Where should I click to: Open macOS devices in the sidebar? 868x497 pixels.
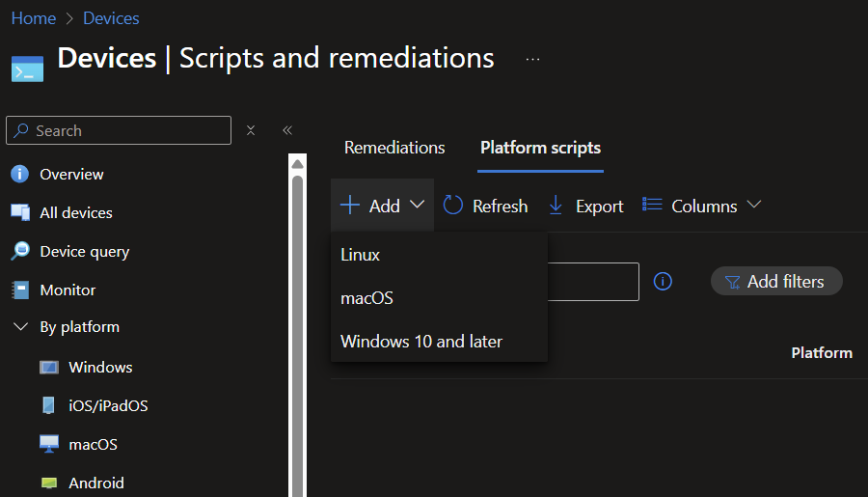pos(93,445)
